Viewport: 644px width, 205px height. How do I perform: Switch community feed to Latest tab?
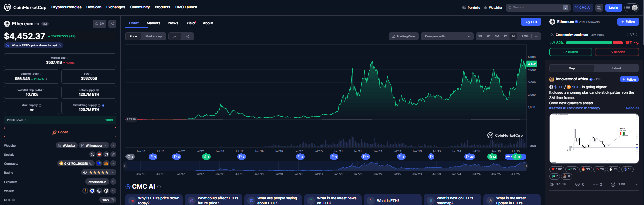point(616,68)
